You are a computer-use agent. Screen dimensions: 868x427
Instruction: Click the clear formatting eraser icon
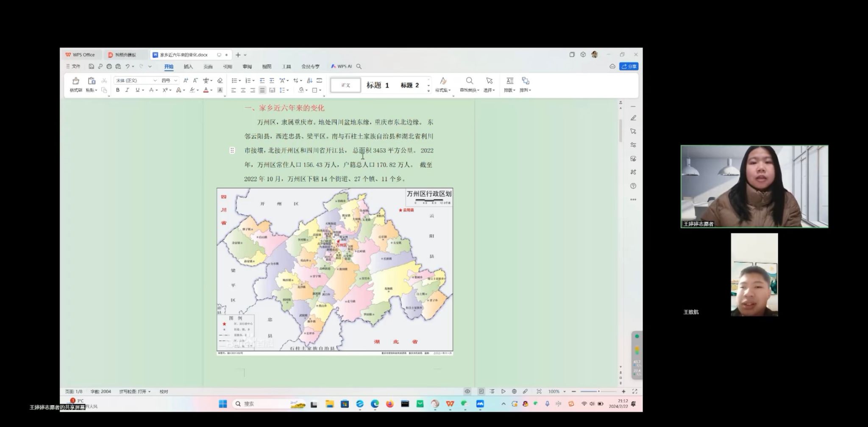pos(220,80)
